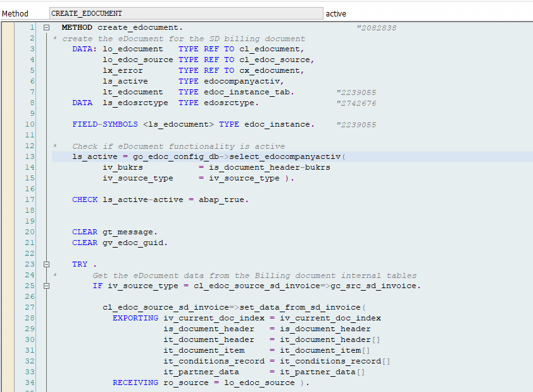Viewport: 533px width, 392px height.
Task: Click the cx_edocument exception class name
Action: point(272,70)
